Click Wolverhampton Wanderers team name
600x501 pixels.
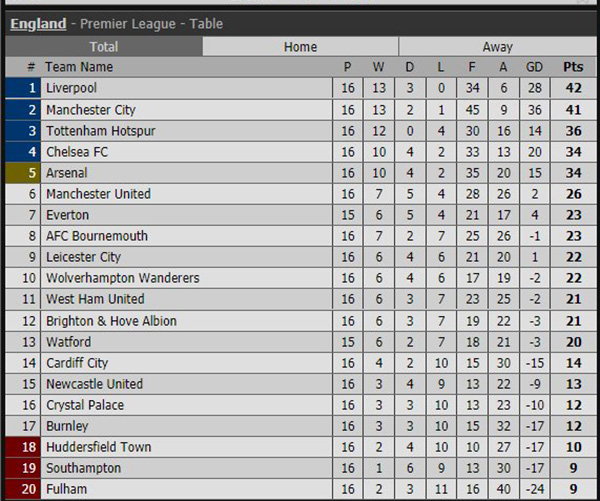coord(123,278)
